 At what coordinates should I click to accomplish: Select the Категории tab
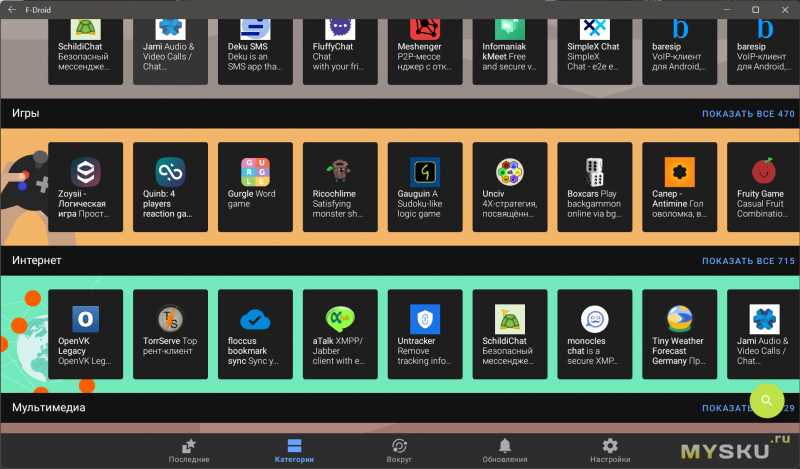[x=294, y=451]
